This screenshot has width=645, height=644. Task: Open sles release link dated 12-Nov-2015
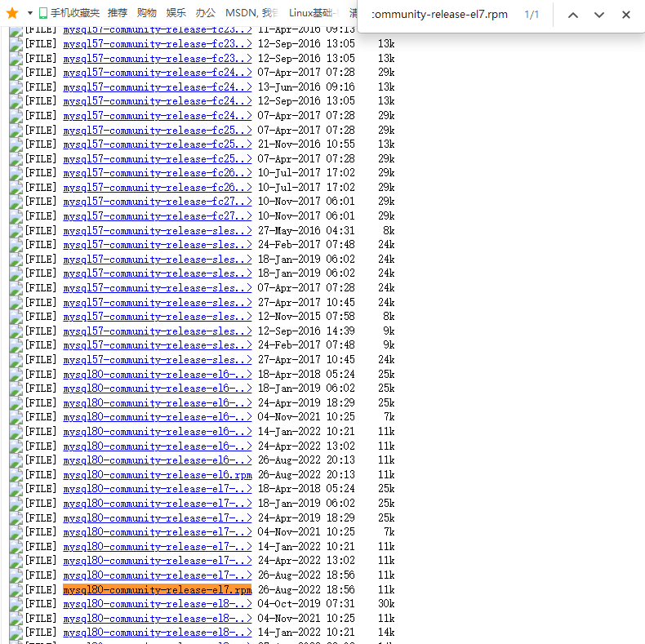(157, 317)
